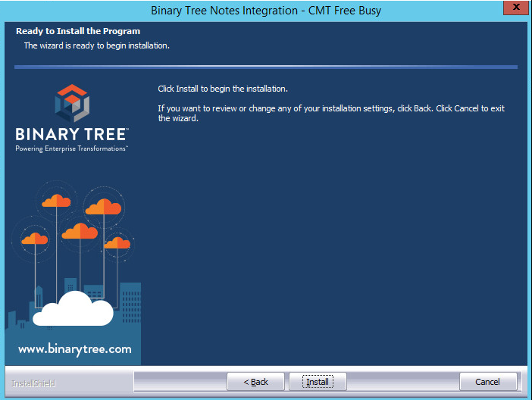This screenshot has height=400, width=532.
Task: Click 'Click Install to begin the installation.' text
Action: [223, 89]
